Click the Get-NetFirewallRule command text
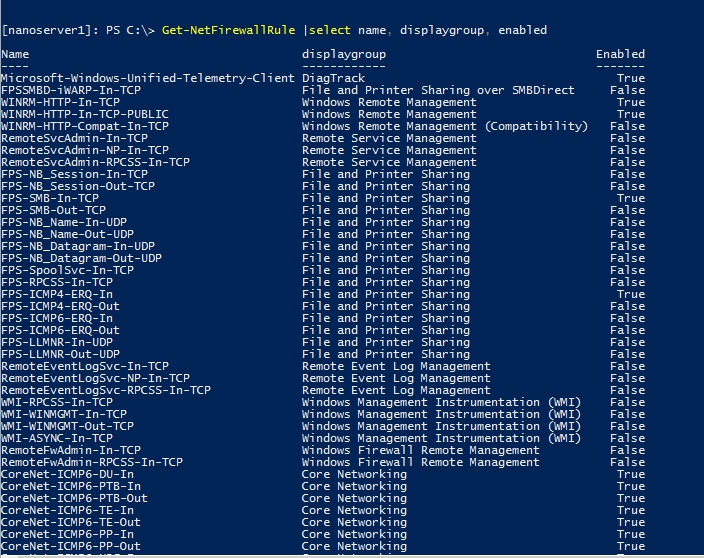The width and height of the screenshot is (704, 558). (x=229, y=30)
